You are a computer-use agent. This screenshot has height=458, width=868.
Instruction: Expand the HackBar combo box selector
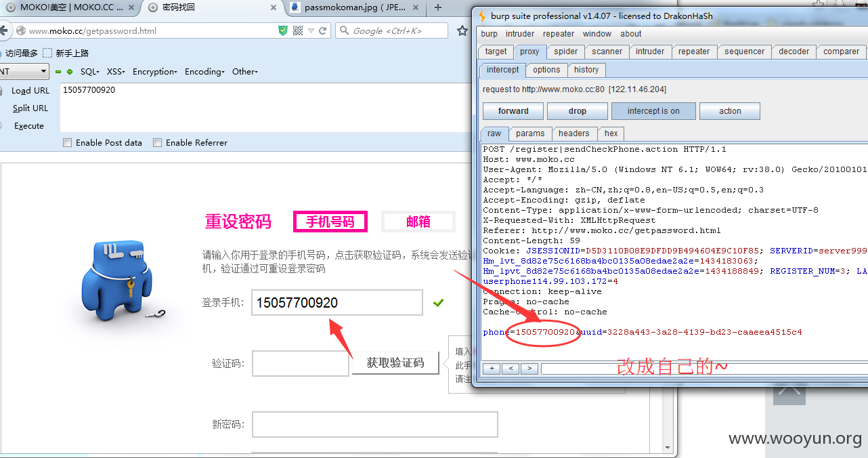tap(43, 71)
